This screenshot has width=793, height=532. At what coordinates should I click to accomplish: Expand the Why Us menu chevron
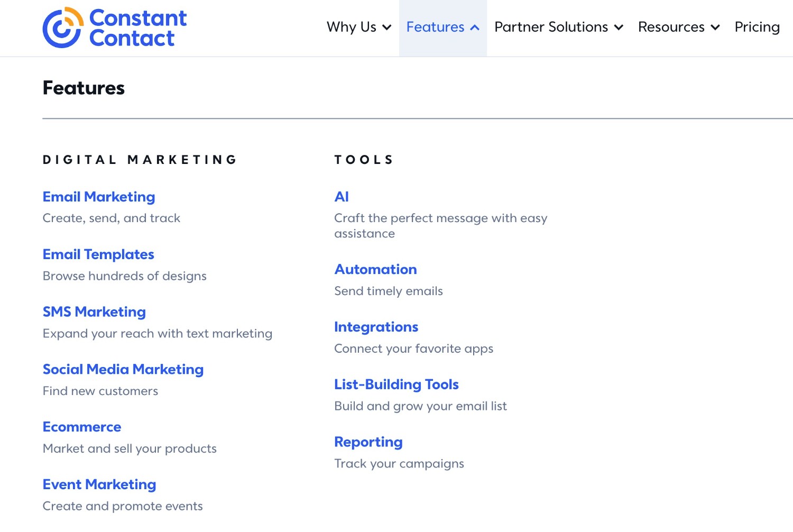(x=387, y=27)
